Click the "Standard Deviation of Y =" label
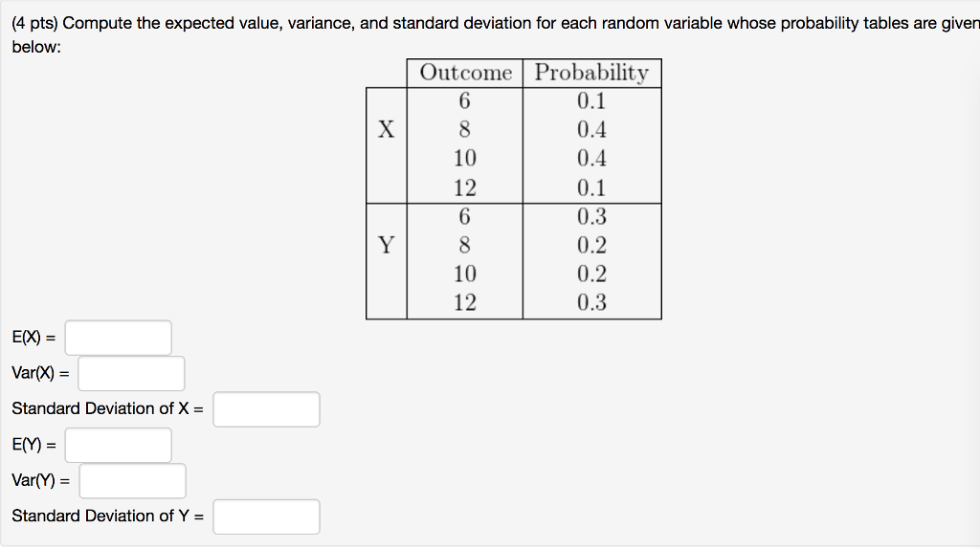 pyautogui.click(x=107, y=516)
